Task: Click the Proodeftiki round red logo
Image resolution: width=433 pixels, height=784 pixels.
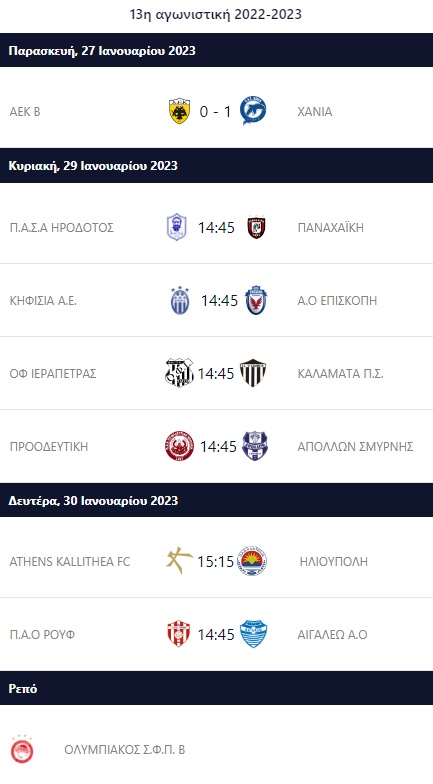Action: (180, 446)
